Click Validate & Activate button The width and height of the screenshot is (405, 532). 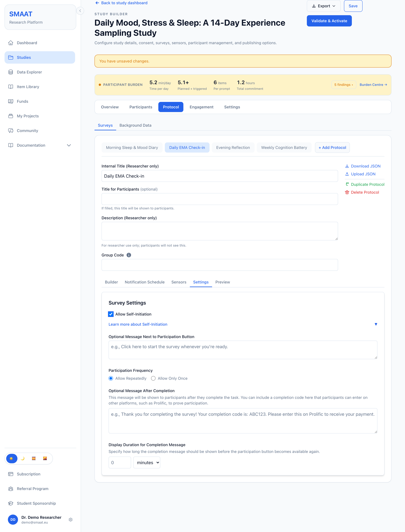click(x=329, y=21)
